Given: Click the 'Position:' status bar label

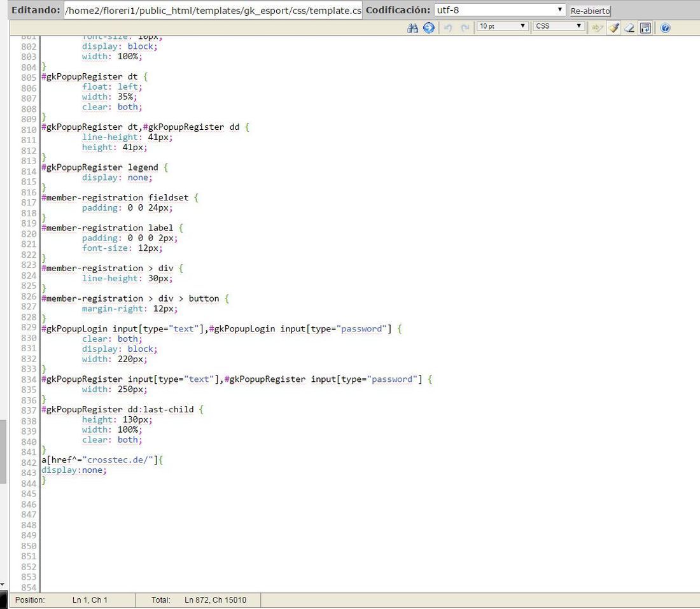Looking at the screenshot, I should (30, 600).
